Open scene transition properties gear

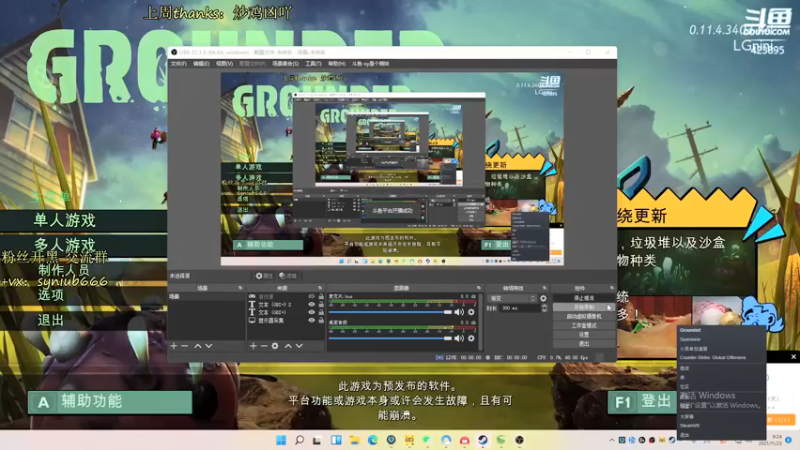pos(543,298)
